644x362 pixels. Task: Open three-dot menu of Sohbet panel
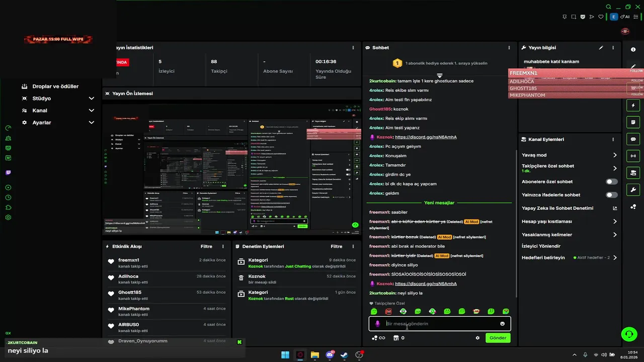coord(509,48)
